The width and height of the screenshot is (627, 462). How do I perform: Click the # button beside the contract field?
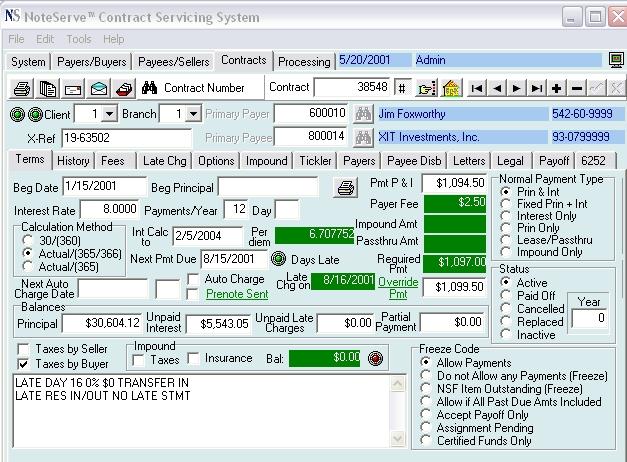coord(403,88)
